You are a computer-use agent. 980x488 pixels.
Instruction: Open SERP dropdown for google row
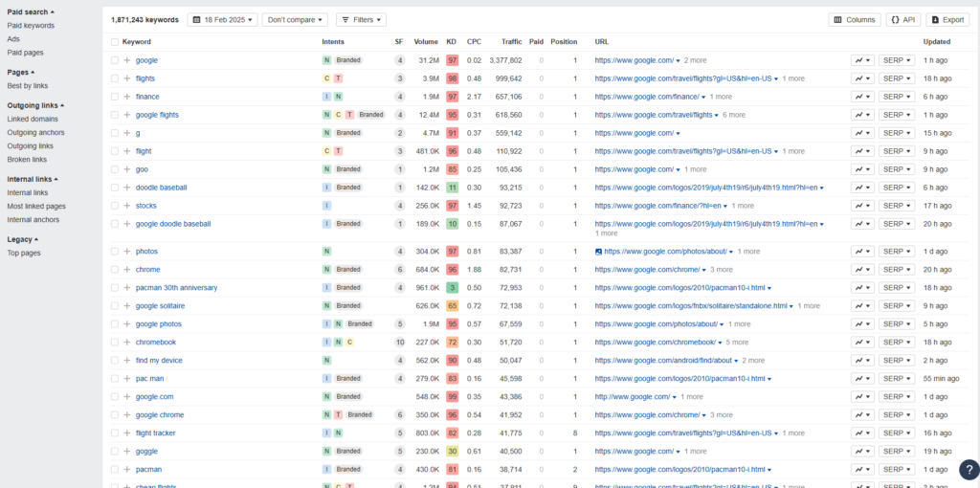point(897,60)
